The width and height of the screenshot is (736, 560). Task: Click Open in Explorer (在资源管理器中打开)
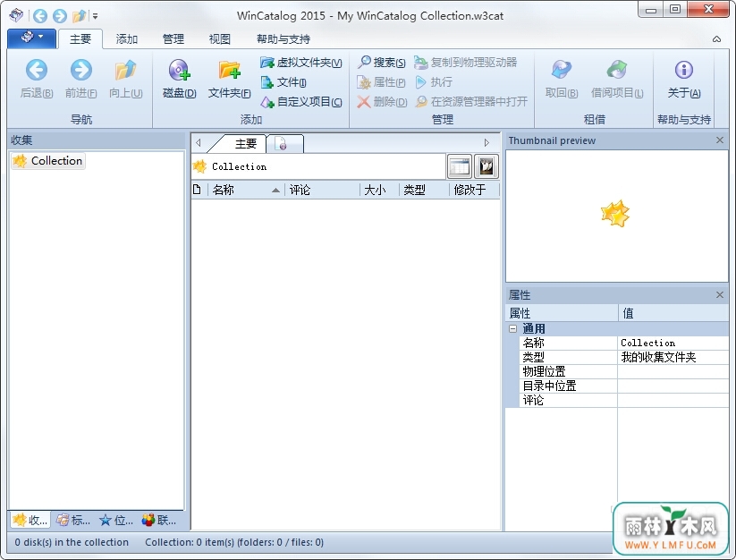tap(471, 102)
